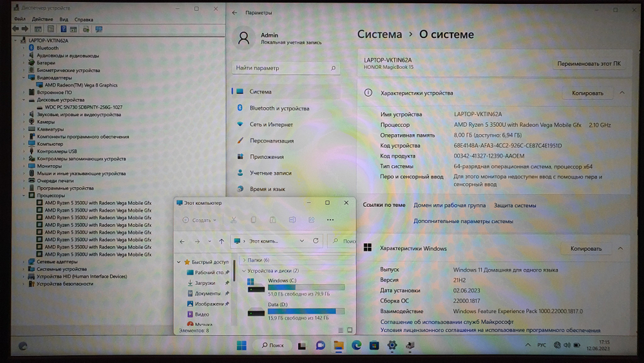Copy Windows characteristics with Копировать button

pos(585,249)
